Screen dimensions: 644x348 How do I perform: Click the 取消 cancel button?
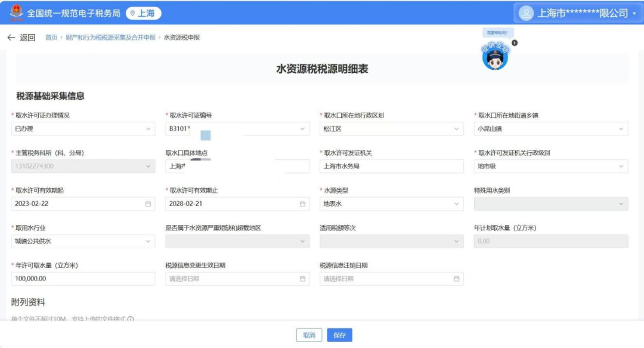coord(308,335)
